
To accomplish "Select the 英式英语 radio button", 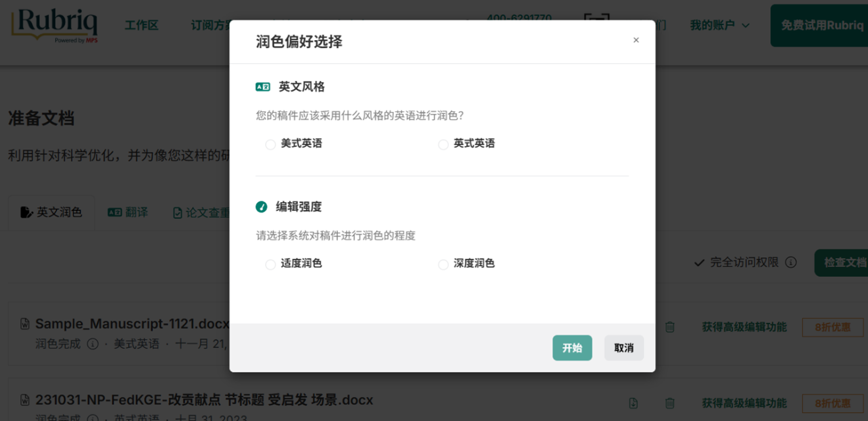I will pyautogui.click(x=443, y=143).
